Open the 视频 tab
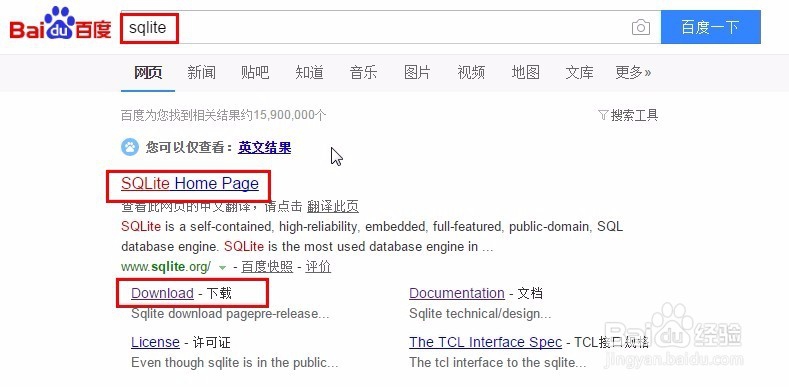The width and height of the screenshot is (789, 387). (x=471, y=73)
